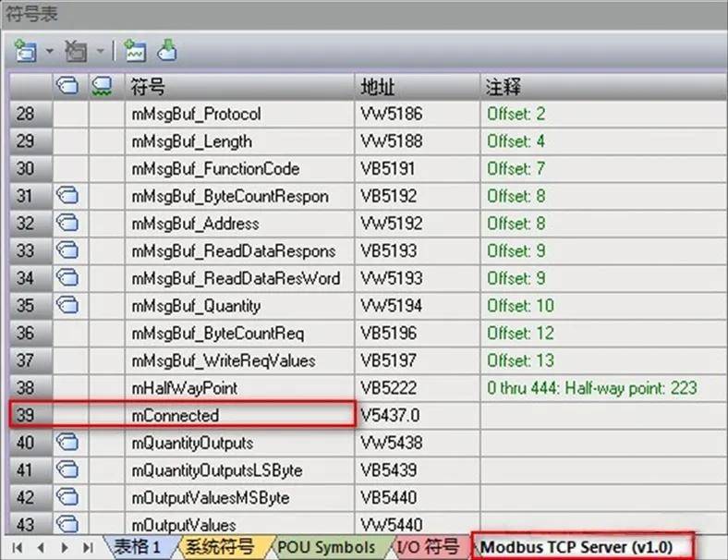Go to first tab with navigation arrow
This screenshot has height=560, width=728.
(18, 547)
